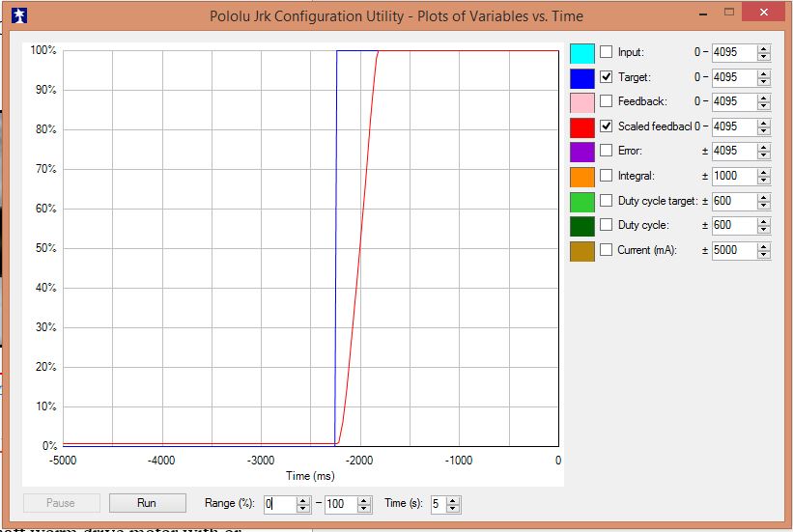Click the Duty cycle target field showing 600
Screen dimensions: 793x532
click(x=734, y=201)
